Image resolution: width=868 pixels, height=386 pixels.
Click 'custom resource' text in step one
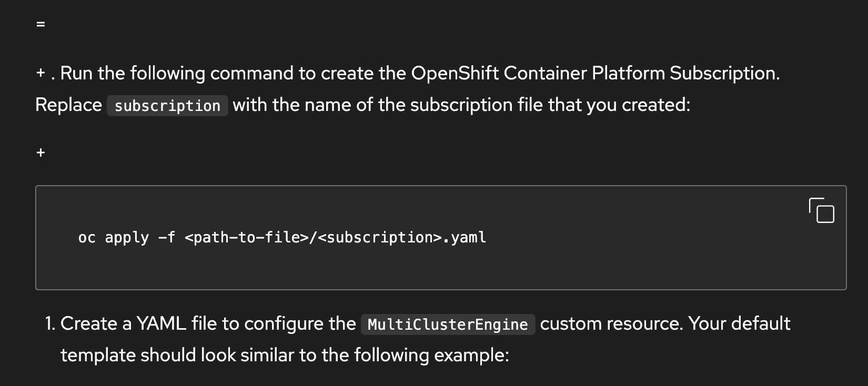click(611, 324)
